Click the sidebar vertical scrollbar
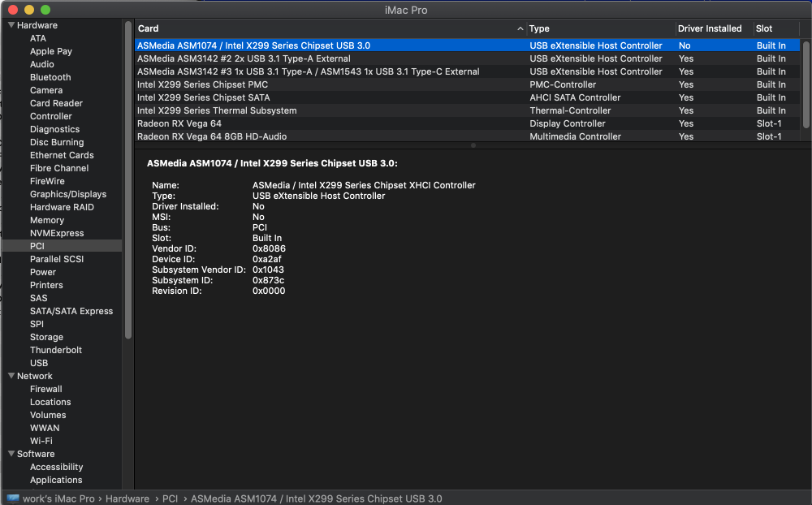Image resolution: width=812 pixels, height=505 pixels. pyautogui.click(x=128, y=179)
